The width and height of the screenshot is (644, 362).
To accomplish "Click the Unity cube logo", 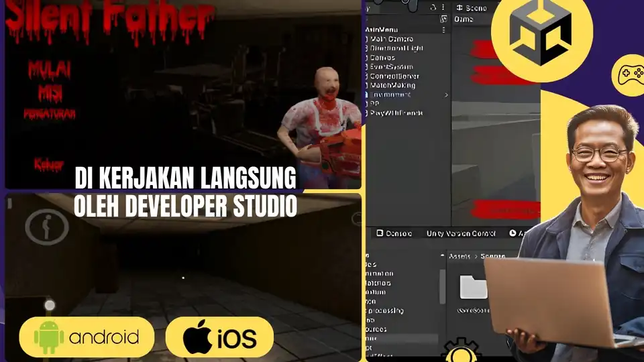I will (x=541, y=32).
